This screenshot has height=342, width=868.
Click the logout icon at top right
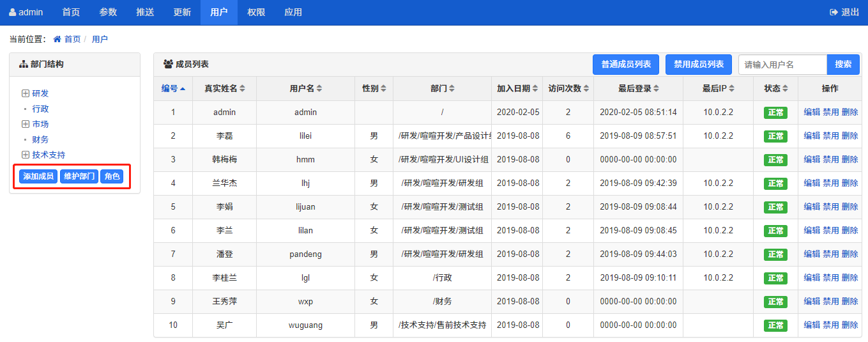pos(834,12)
